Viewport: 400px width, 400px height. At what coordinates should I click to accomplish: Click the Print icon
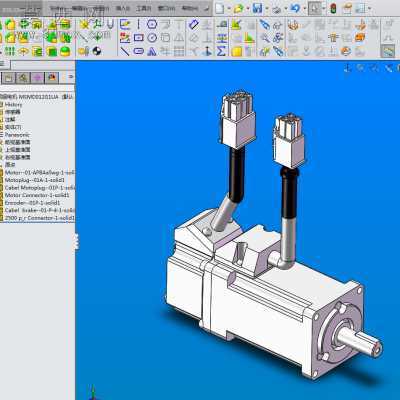pos(277,9)
